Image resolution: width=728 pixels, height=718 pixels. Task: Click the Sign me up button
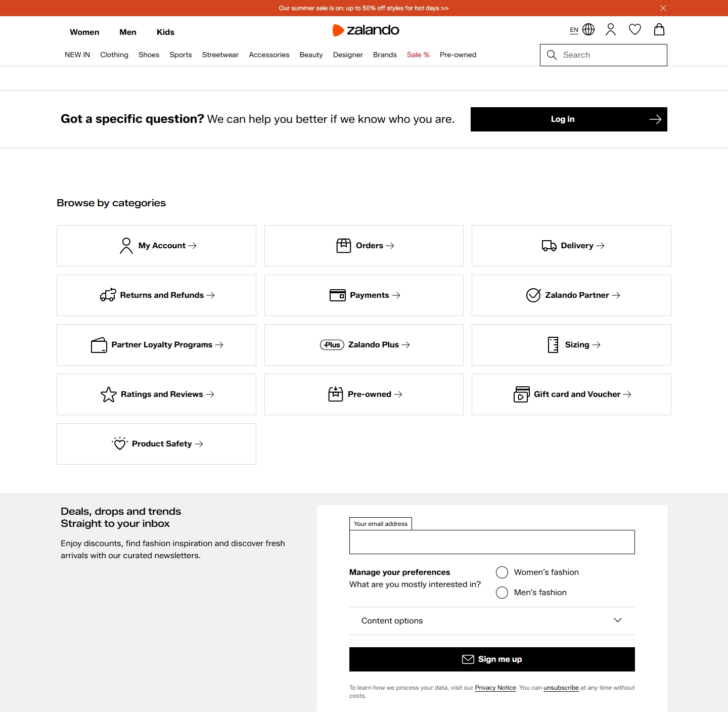[x=492, y=659]
